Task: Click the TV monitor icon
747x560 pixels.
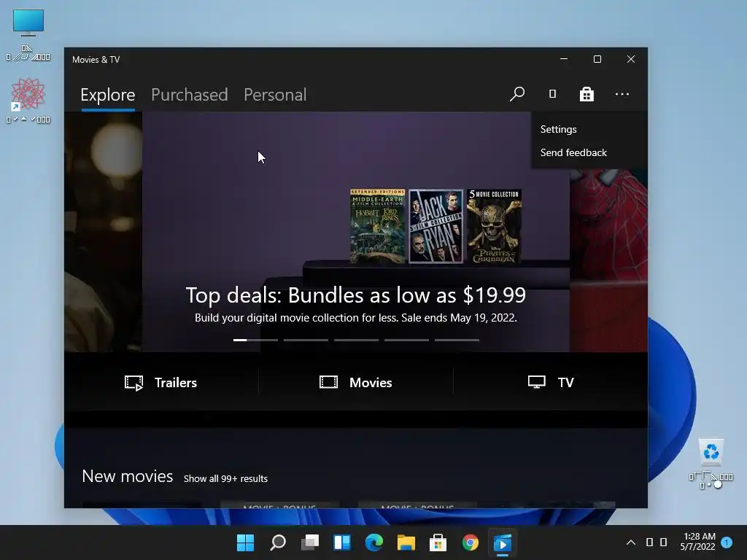Action: point(536,382)
